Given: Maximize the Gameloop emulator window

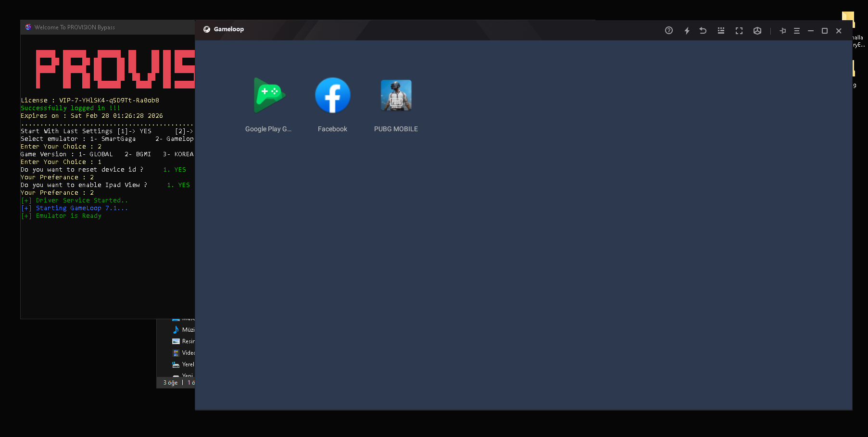Looking at the screenshot, I should [825, 30].
